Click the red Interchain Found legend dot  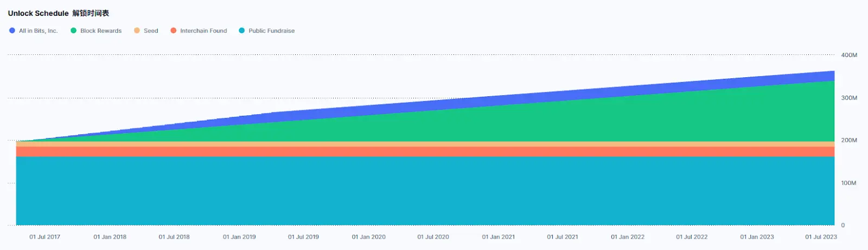[x=174, y=31]
